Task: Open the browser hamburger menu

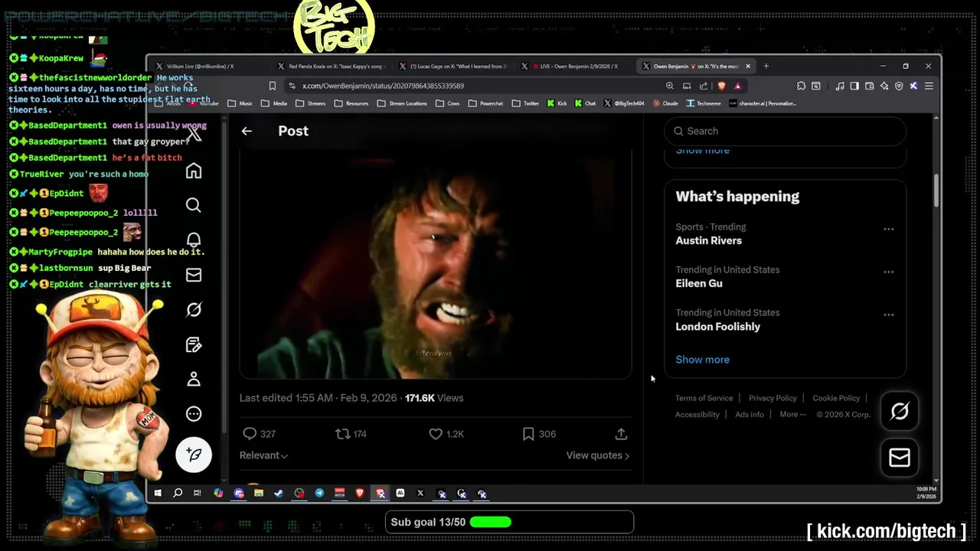Action: pos(929,86)
